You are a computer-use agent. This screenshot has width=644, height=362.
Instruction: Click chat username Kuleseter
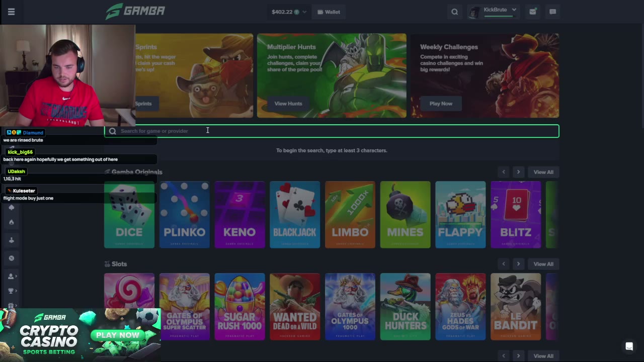(x=24, y=191)
